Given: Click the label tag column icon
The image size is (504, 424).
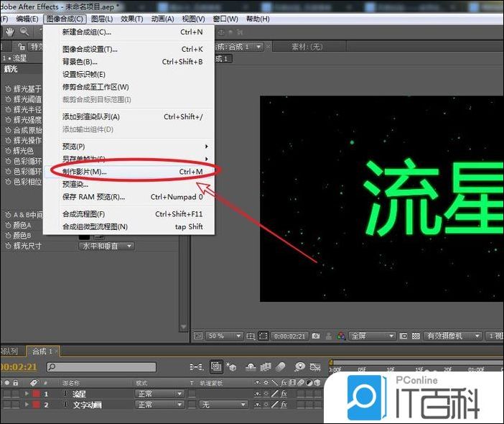Looking at the screenshot, I should pos(34,383).
